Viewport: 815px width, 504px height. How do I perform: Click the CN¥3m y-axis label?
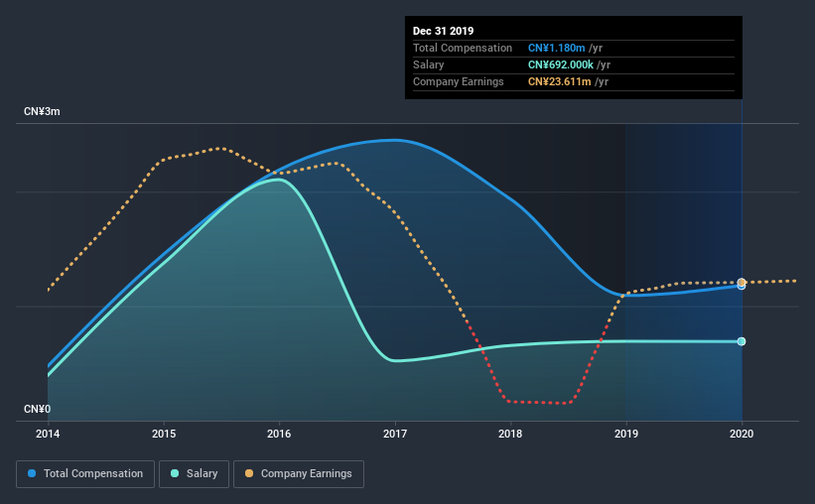pos(42,112)
